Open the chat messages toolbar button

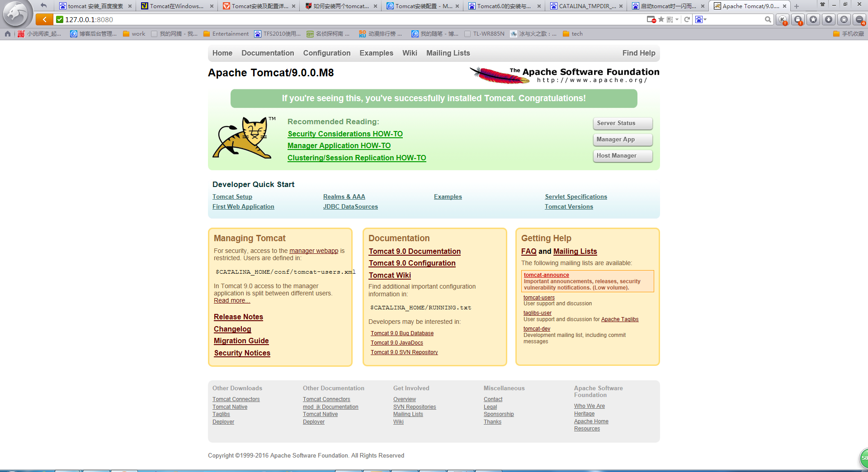click(x=859, y=19)
